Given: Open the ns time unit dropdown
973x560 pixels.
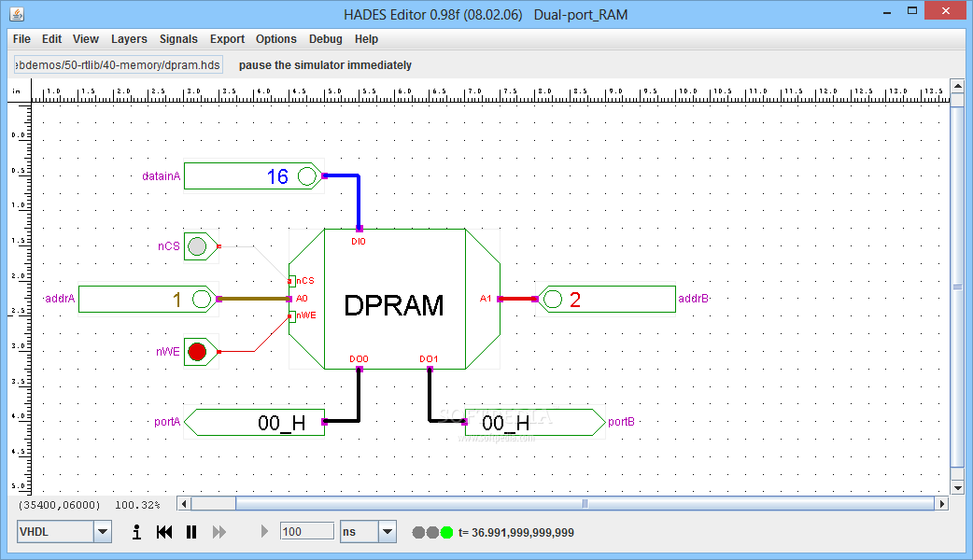Looking at the screenshot, I should tap(388, 531).
